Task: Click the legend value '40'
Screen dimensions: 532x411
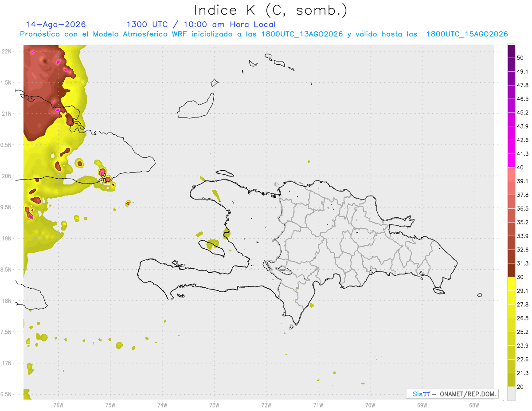Action: [521, 168]
